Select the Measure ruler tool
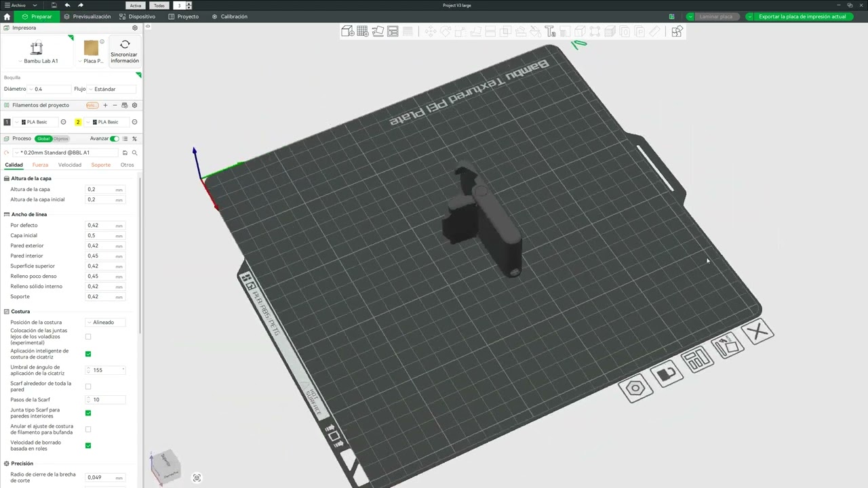 656,31
